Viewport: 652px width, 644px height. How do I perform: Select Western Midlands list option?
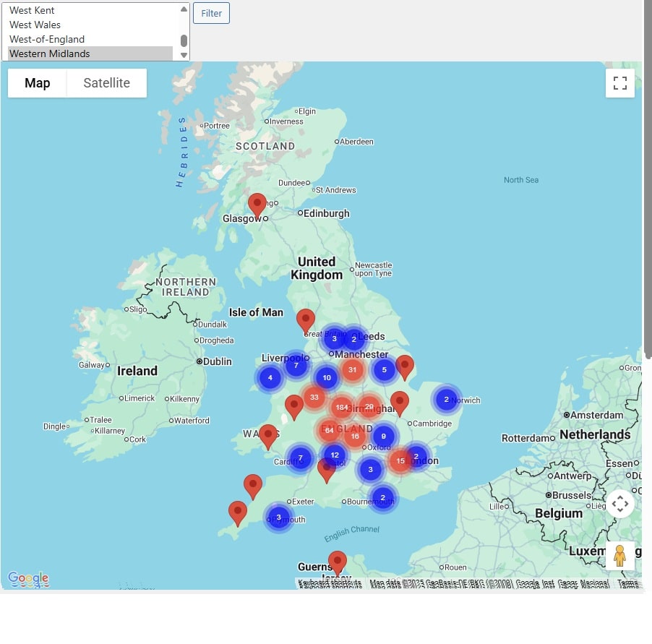tap(50, 53)
